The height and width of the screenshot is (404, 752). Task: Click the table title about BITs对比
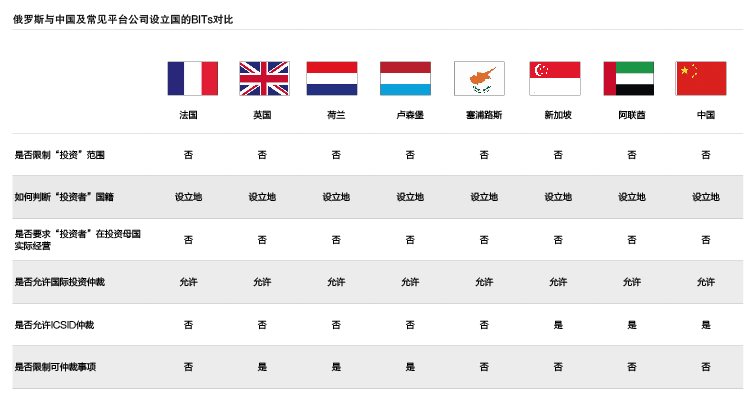123,20
